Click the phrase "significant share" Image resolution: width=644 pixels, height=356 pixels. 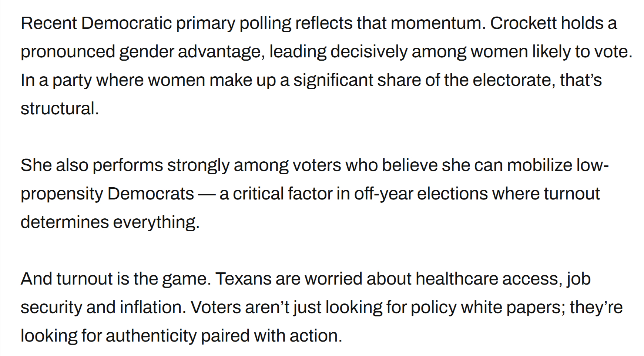tap(357, 80)
